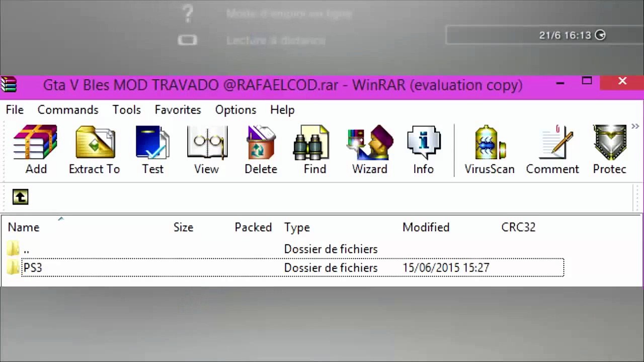This screenshot has width=644, height=362.
Task: Open the Extract To tool
Action: coord(95,149)
